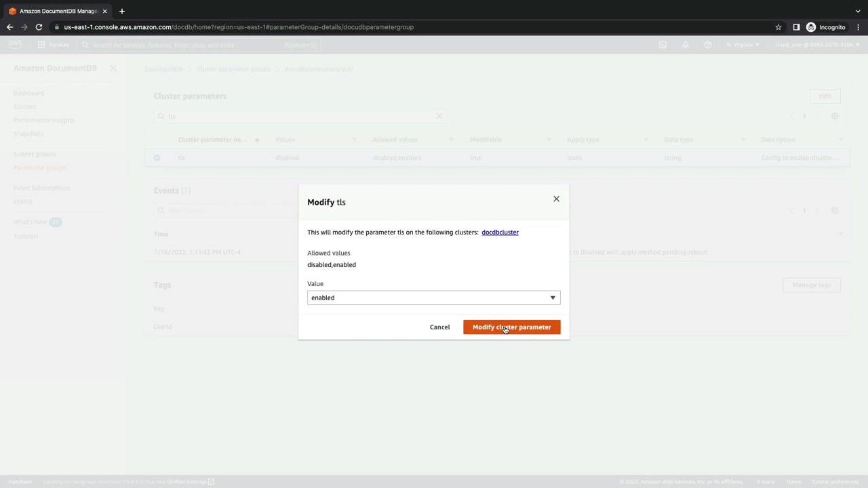
Task: Open the Value dropdown showing enabled
Action: pyautogui.click(x=433, y=298)
